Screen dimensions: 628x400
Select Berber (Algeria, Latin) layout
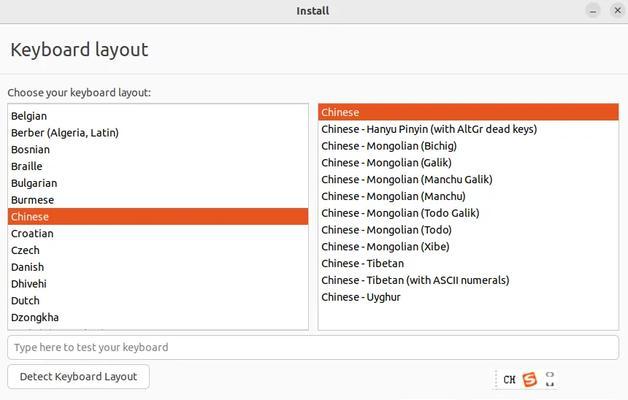[x=158, y=133]
